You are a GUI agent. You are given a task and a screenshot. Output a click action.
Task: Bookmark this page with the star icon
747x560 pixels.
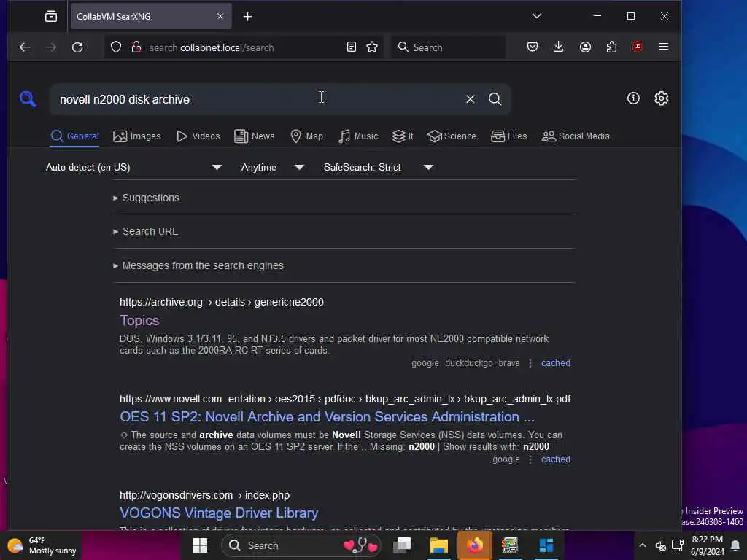point(372,47)
